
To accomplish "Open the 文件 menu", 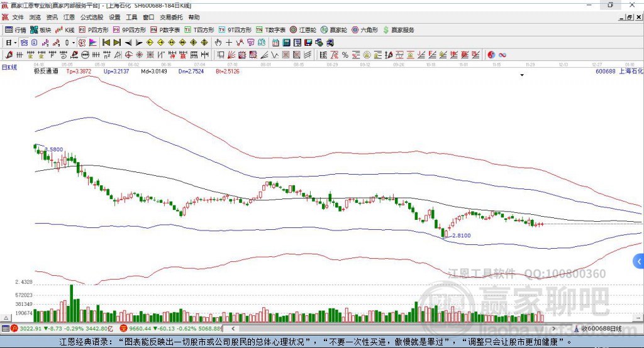I will point(18,17).
